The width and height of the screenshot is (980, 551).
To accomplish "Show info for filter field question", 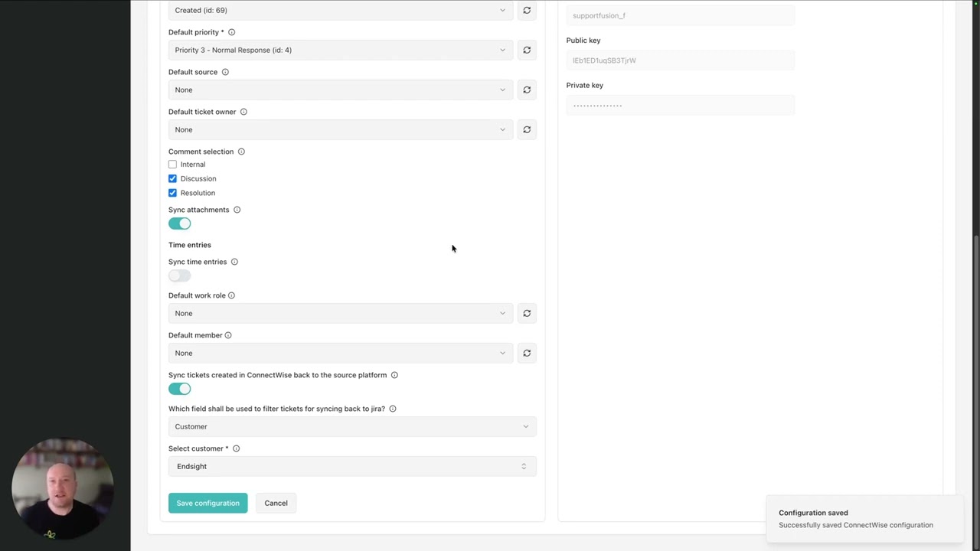I will coord(393,409).
